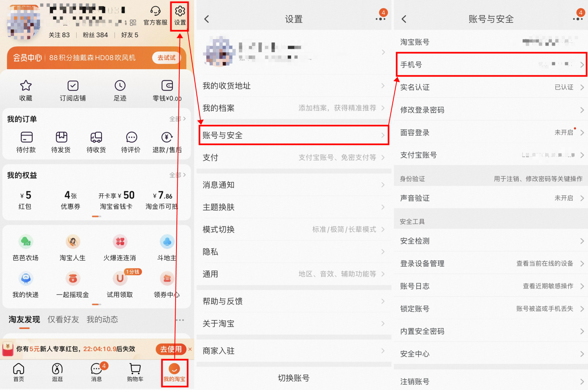This screenshot has width=588, height=390.
Task: Open more-options dots on 设置 screen
Action: coord(381,19)
